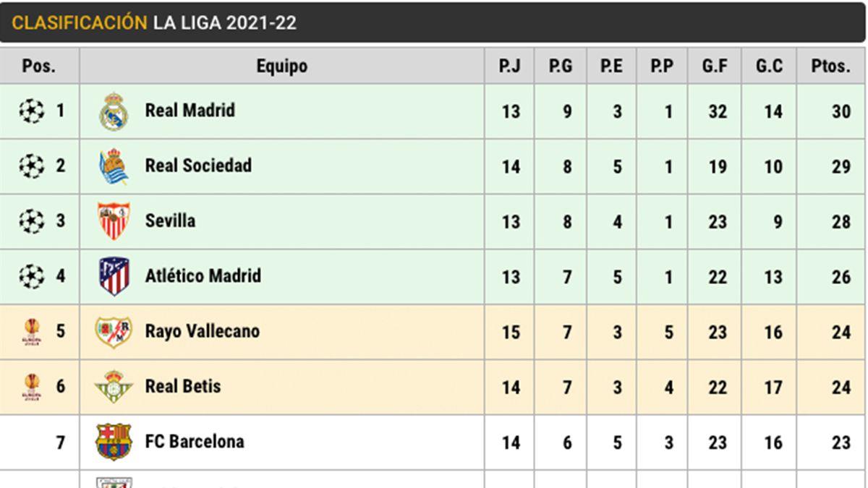
Task: Click the Pos. column header
Action: (39, 67)
